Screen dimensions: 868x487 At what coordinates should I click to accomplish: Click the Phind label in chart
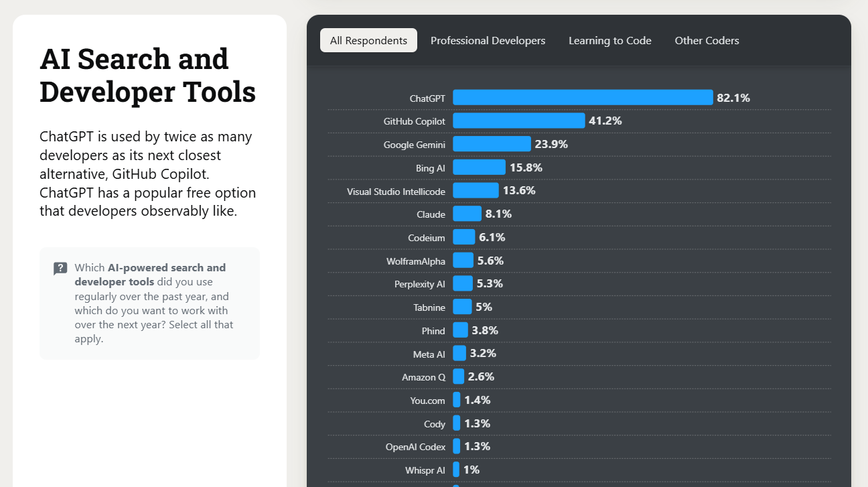click(x=433, y=331)
